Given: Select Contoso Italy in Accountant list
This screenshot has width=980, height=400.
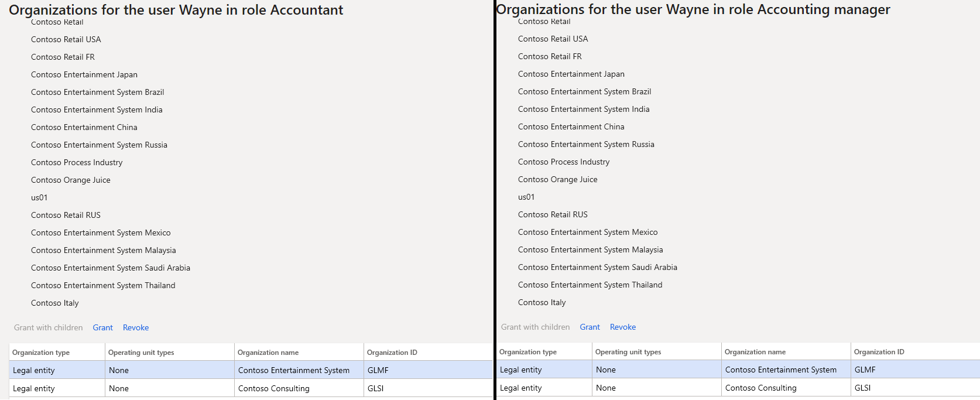Looking at the screenshot, I should (x=55, y=303).
